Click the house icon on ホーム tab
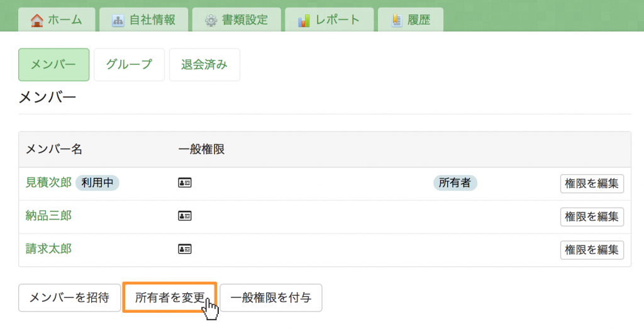The image size is (644, 331). (37, 20)
